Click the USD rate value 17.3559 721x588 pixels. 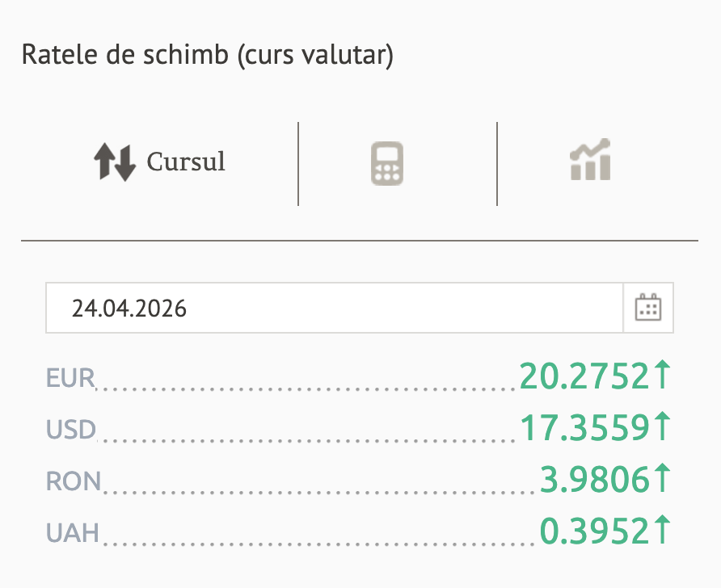click(x=584, y=427)
